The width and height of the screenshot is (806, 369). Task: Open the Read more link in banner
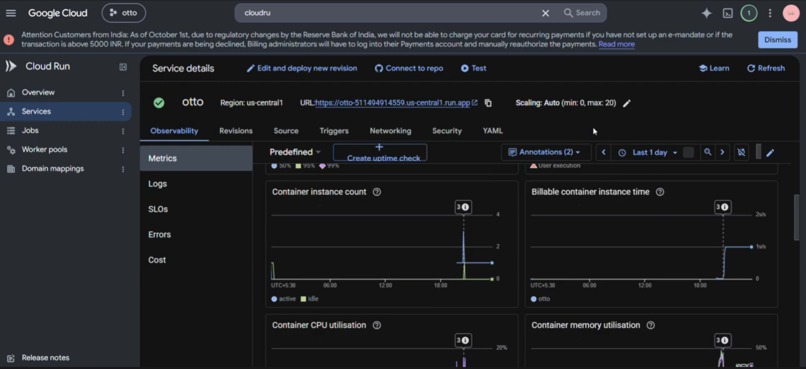(x=616, y=44)
